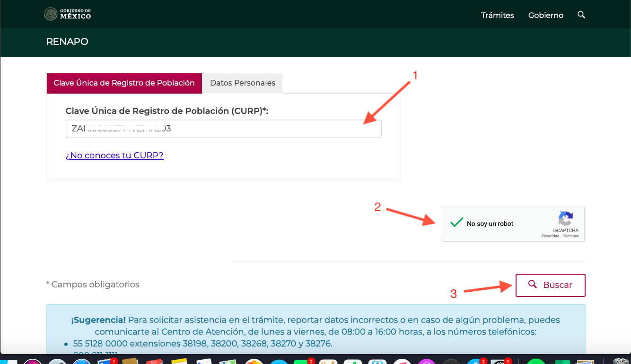Open the reCAPTCHA Privacidad link
The height and width of the screenshot is (364, 631).
click(550, 236)
